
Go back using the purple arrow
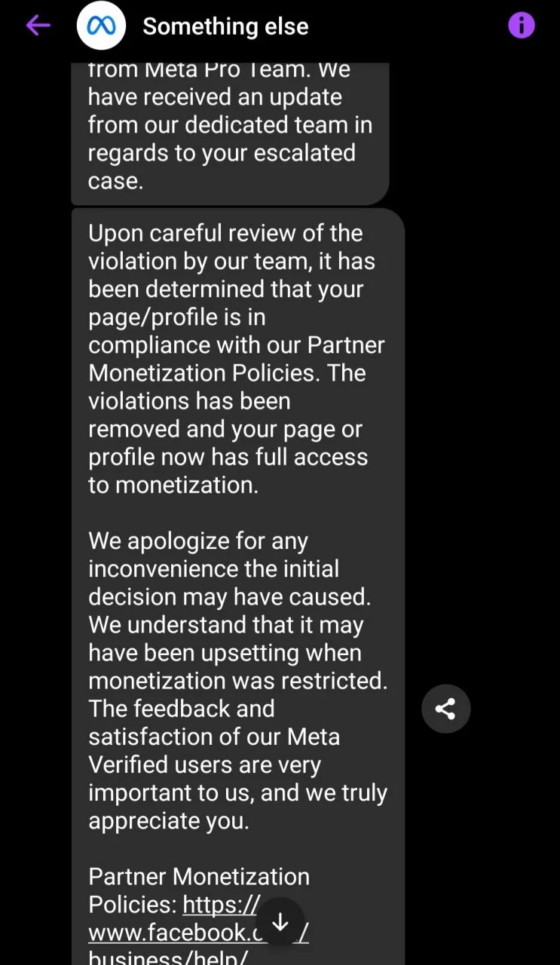point(38,26)
